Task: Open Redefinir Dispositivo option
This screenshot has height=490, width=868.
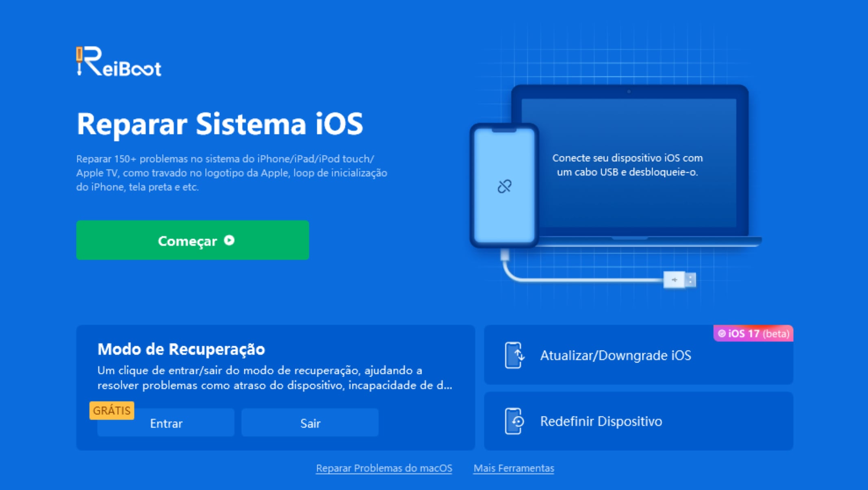Action: point(638,421)
